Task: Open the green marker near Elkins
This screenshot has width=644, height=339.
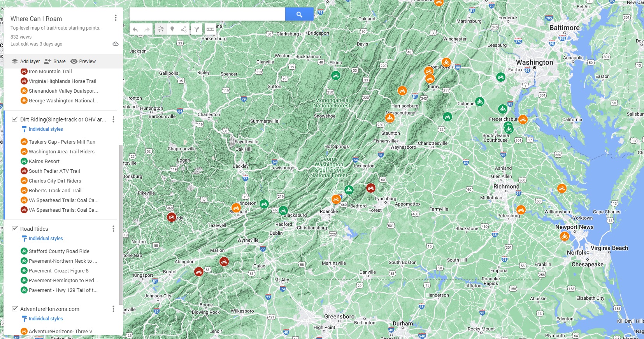Action: click(x=336, y=76)
